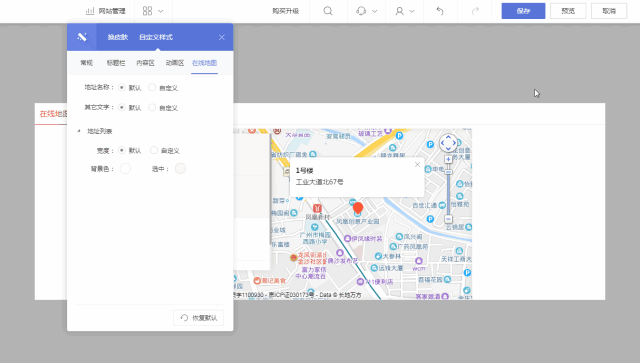640x363 pixels.
Task: Select 默认 for 其它文字
Action: coord(122,107)
